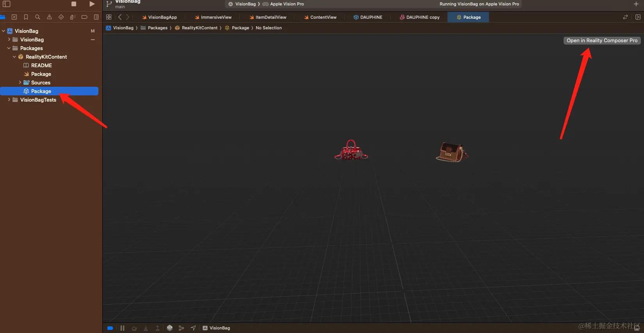Screen dimensions: 644x333
Task: Show the Test navigator diamond icon
Action: tap(61, 17)
